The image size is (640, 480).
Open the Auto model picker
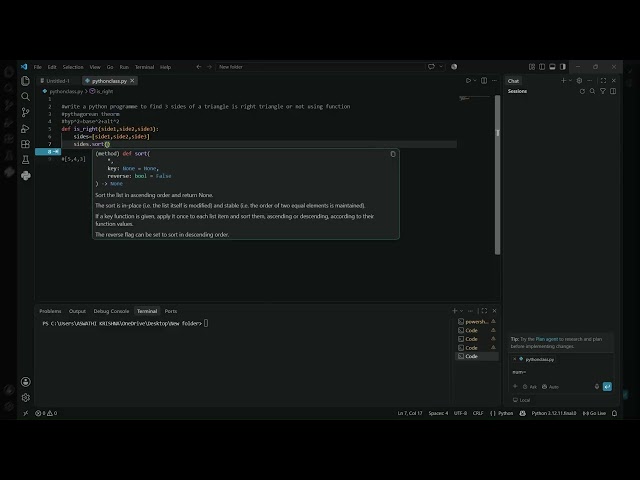tap(550, 387)
